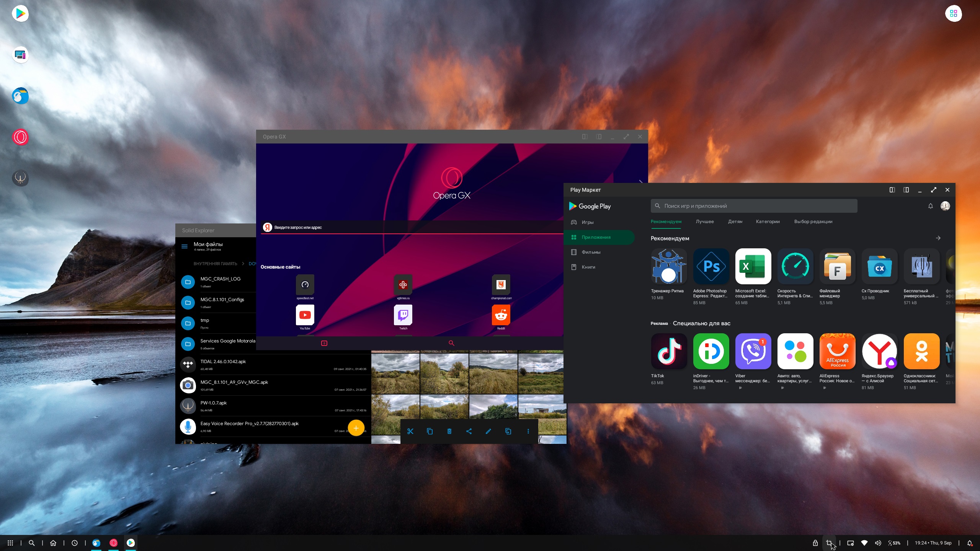The width and height of the screenshot is (980, 551).
Task: Select Приложения in Play Market sidebar
Action: click(599, 237)
